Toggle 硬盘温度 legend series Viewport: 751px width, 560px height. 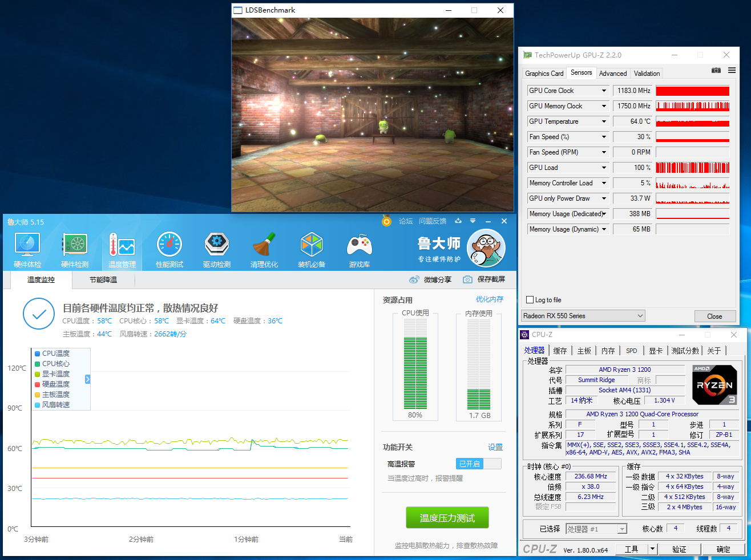point(52,384)
